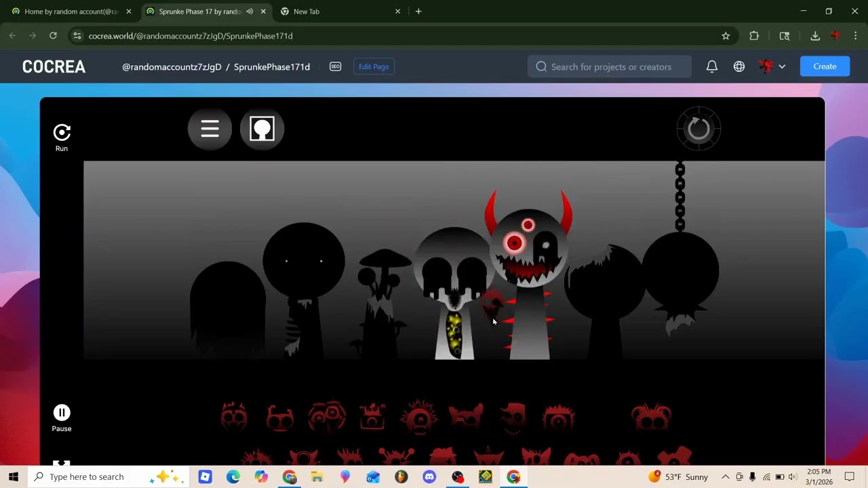This screenshot has height=488, width=868.
Task: Open the language globe selector
Action: (x=739, y=66)
